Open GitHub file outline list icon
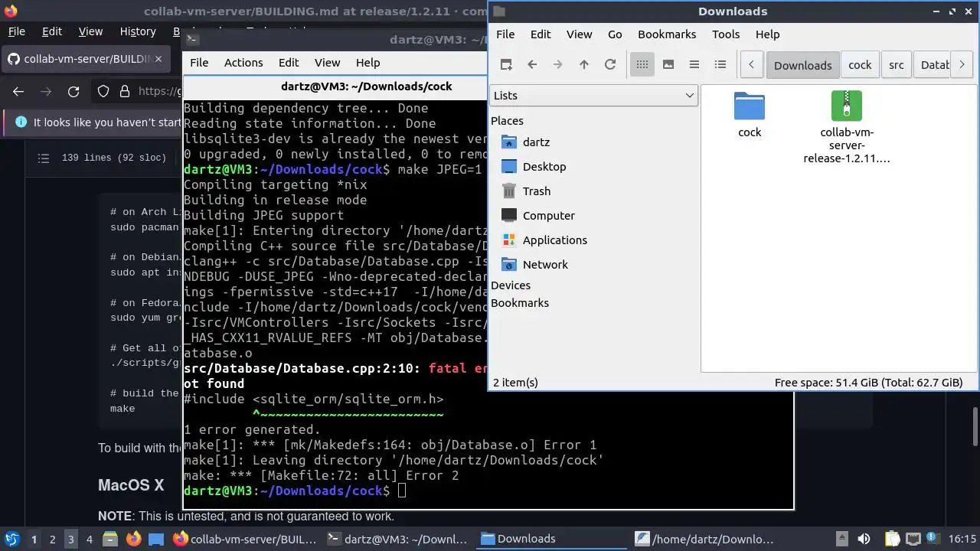Image resolution: width=980 pixels, height=551 pixels. 44,158
